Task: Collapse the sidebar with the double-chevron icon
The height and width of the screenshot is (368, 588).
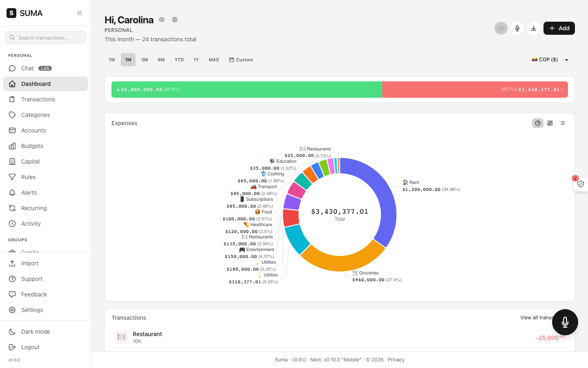Action: pos(80,13)
